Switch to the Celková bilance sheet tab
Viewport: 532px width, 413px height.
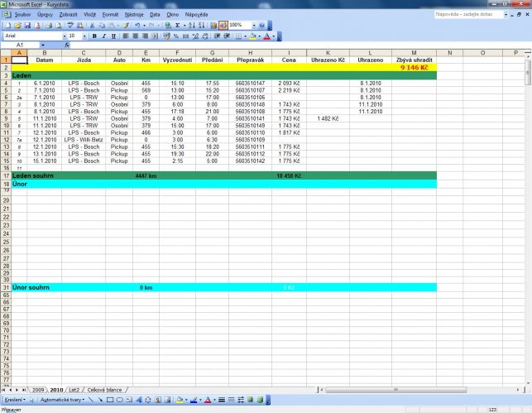click(104, 390)
